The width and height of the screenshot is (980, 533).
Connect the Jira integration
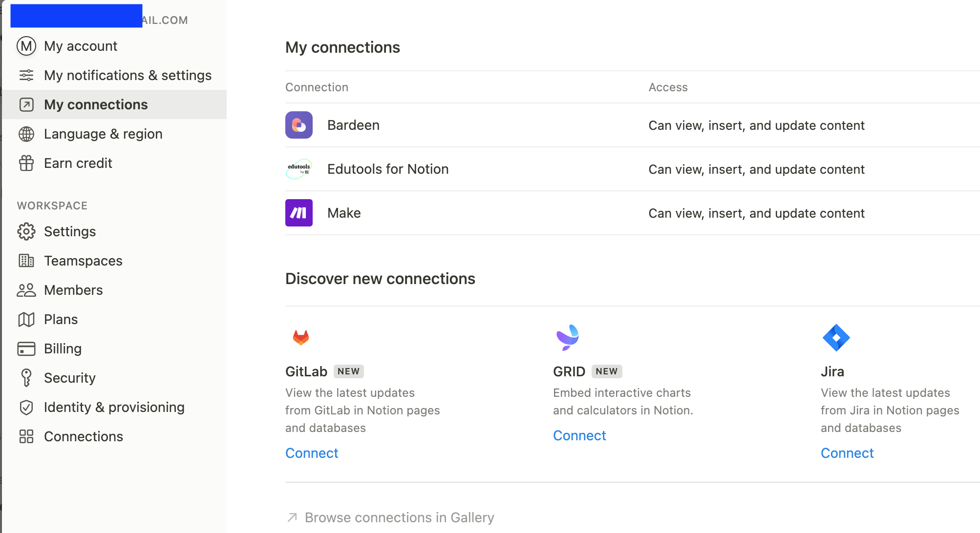(x=847, y=453)
